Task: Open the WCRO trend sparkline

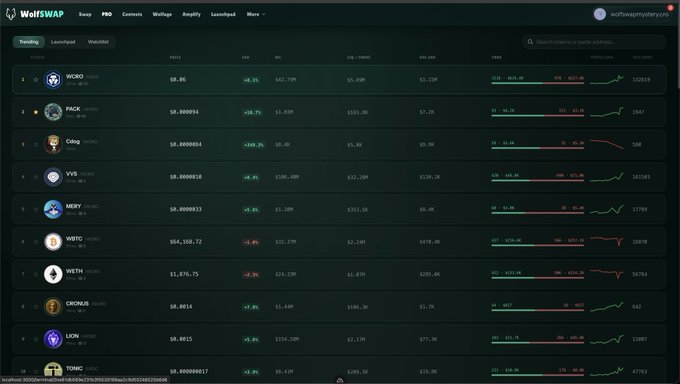Action: [607, 79]
